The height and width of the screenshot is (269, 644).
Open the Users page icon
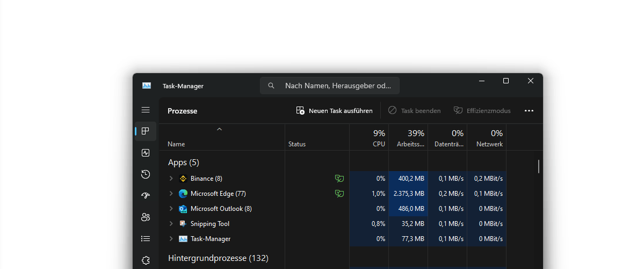(x=146, y=217)
